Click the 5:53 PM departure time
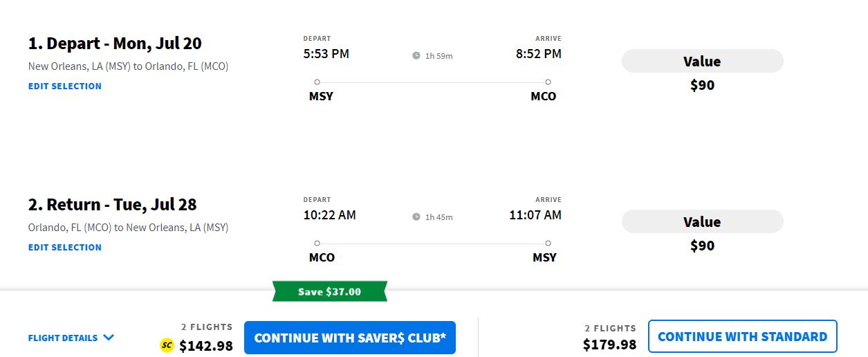This screenshot has height=357, width=868. [326, 53]
